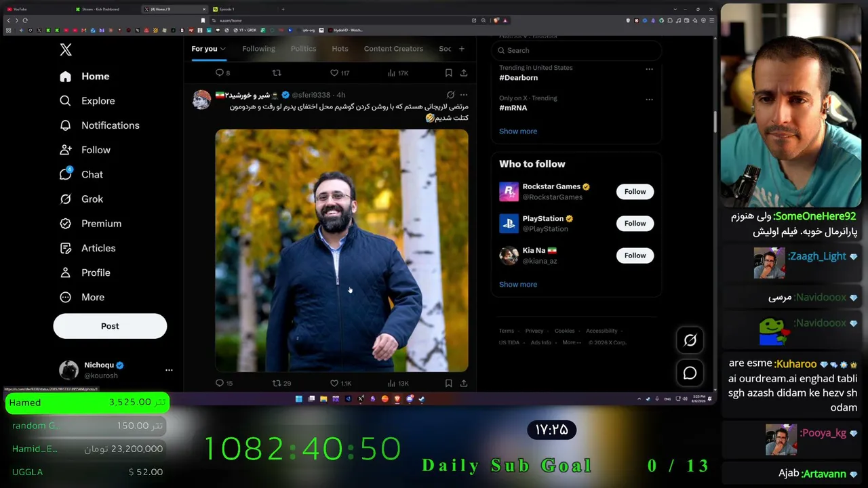Click the X logo in the sidebar

66,49
